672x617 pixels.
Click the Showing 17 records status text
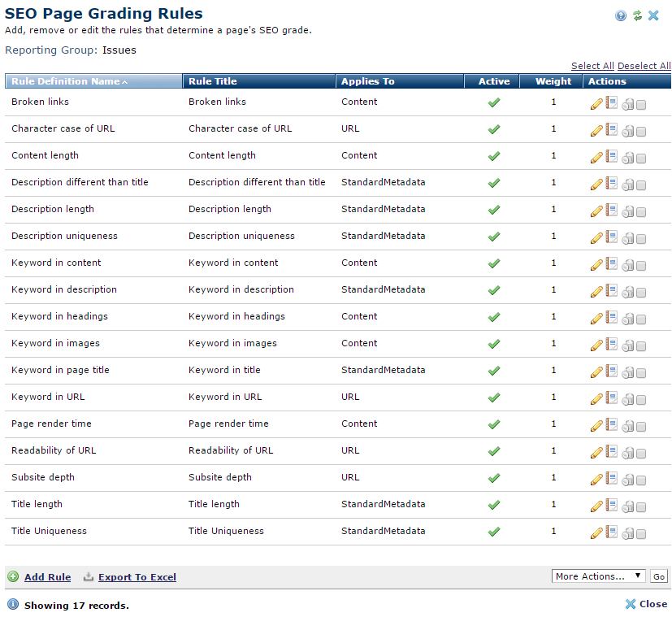click(x=76, y=606)
